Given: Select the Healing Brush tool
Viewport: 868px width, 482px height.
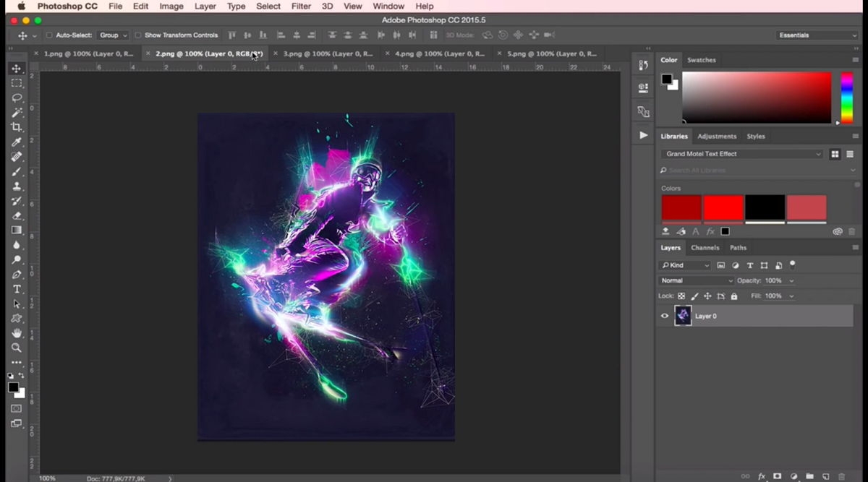Looking at the screenshot, I should click(17, 156).
